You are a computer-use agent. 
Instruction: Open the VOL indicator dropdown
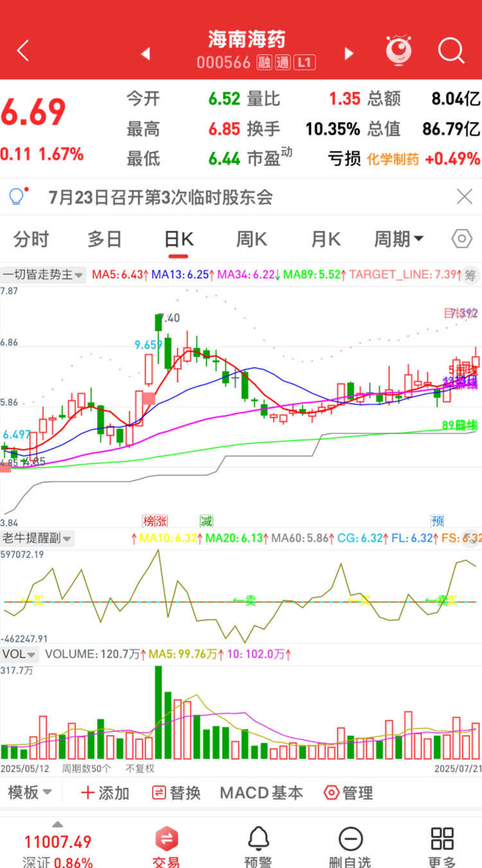[20, 655]
